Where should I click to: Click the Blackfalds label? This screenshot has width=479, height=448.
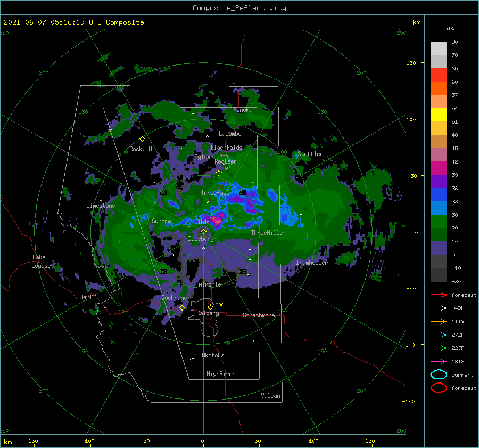[226, 148]
